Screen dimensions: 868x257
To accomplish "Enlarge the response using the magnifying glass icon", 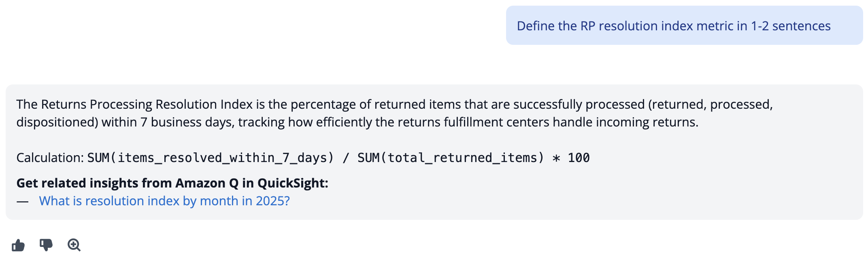I will (74, 244).
